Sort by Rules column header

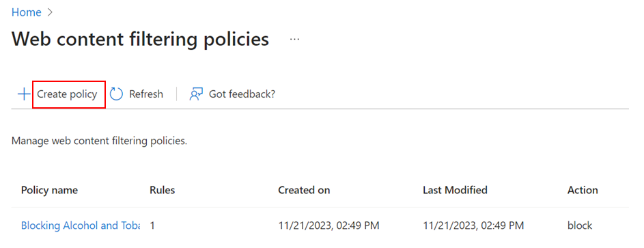pos(163,190)
